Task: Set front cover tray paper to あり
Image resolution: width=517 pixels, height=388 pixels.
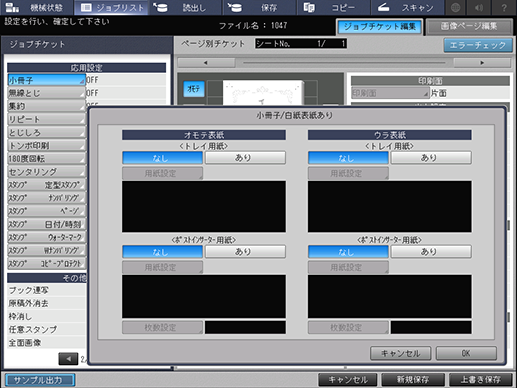Action: pyautogui.click(x=245, y=158)
